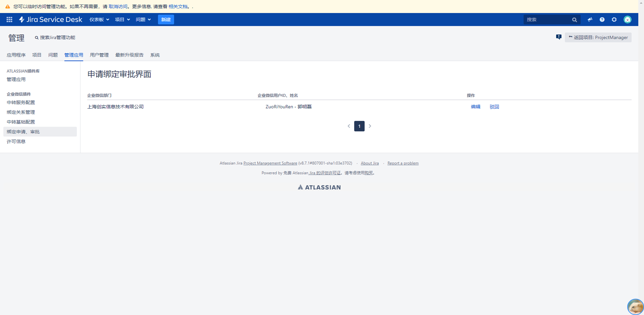Open the user profile avatar menu
The height and width of the screenshot is (315, 644).
pyautogui.click(x=628, y=20)
